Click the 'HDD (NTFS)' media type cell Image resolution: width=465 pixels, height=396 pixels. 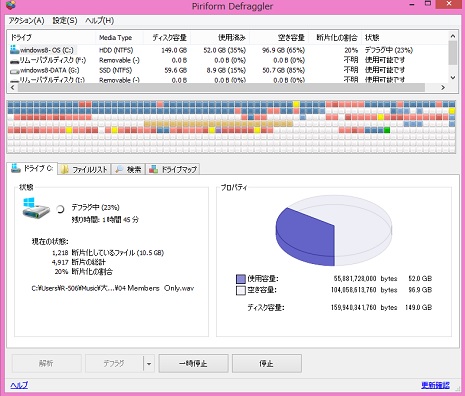[x=116, y=50]
